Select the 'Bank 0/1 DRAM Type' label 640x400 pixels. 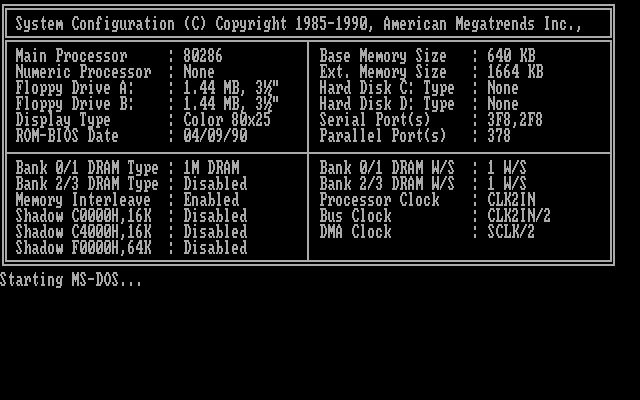pos(87,168)
